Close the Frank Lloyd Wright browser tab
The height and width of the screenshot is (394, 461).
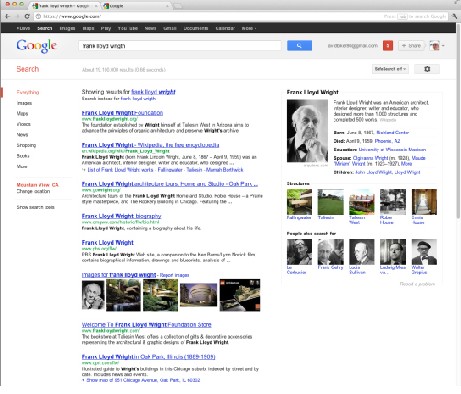click(x=96, y=6)
